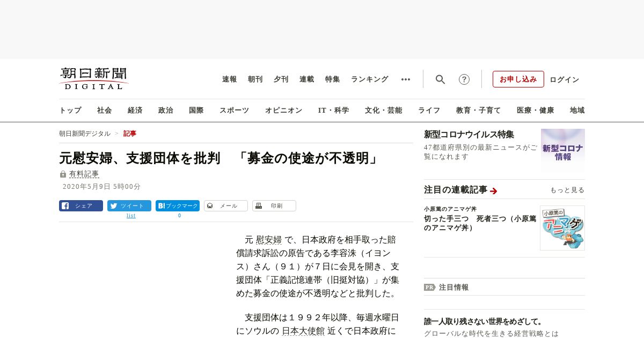
Task: Click the list link under ツイート
Action: pos(131,216)
